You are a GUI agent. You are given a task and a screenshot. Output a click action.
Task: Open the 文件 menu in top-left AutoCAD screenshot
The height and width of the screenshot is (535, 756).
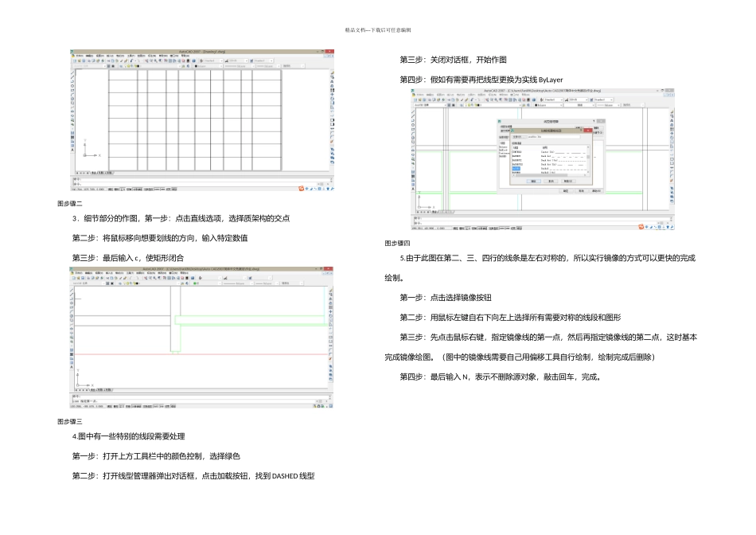(78, 55)
